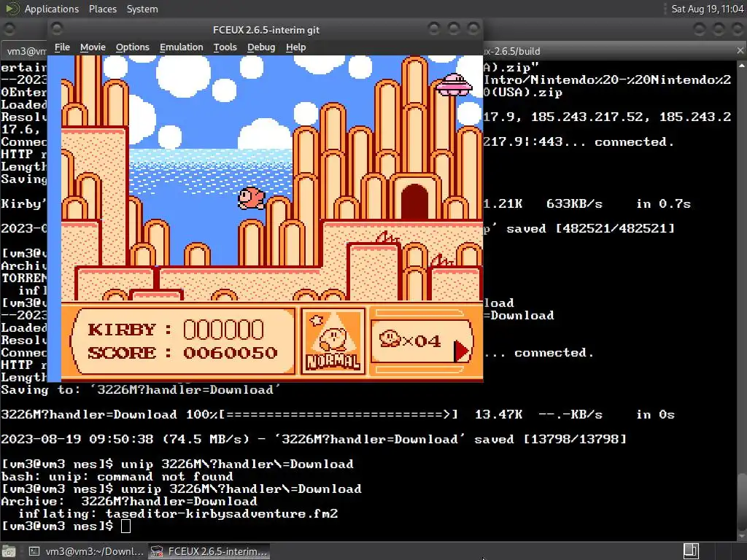Viewport: 747px width, 560px height.
Task: Open the Movie menu in FCEUX
Action: 93,47
